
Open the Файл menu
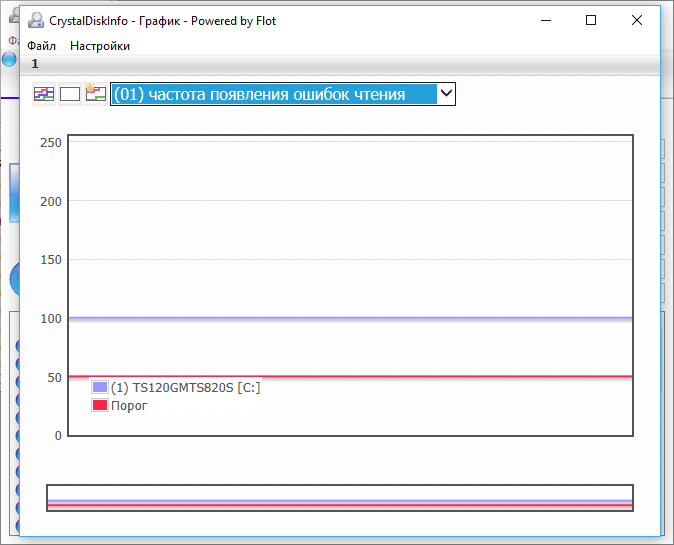point(41,46)
